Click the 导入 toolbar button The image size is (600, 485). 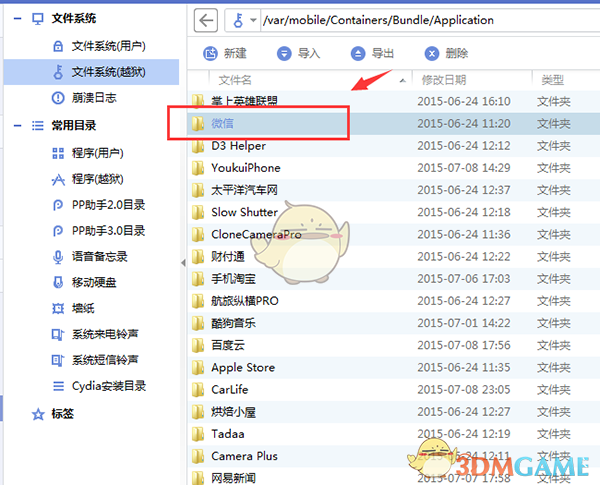298,54
